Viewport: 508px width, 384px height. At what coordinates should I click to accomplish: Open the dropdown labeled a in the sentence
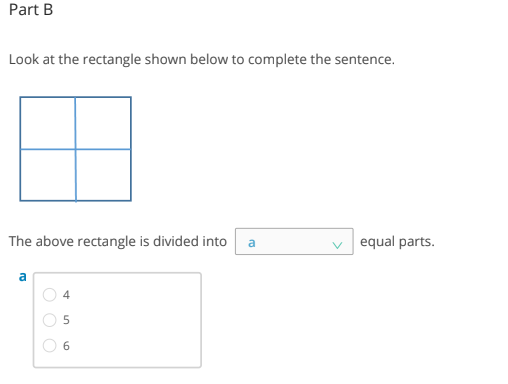[x=294, y=242]
